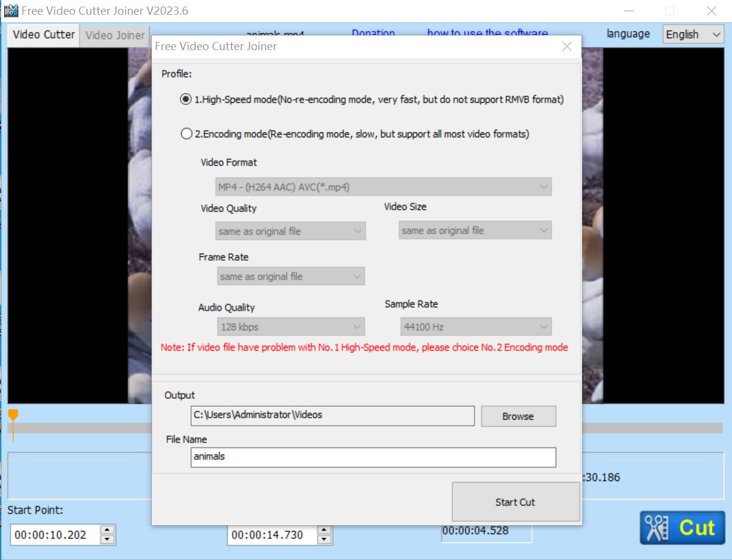
Task: Switch to the Video Joiner tab
Action: coord(115,35)
